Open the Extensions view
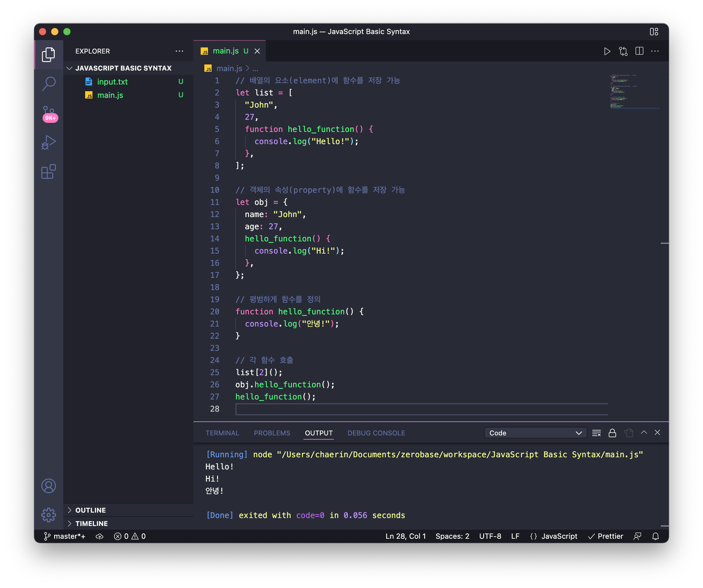 coord(49,172)
